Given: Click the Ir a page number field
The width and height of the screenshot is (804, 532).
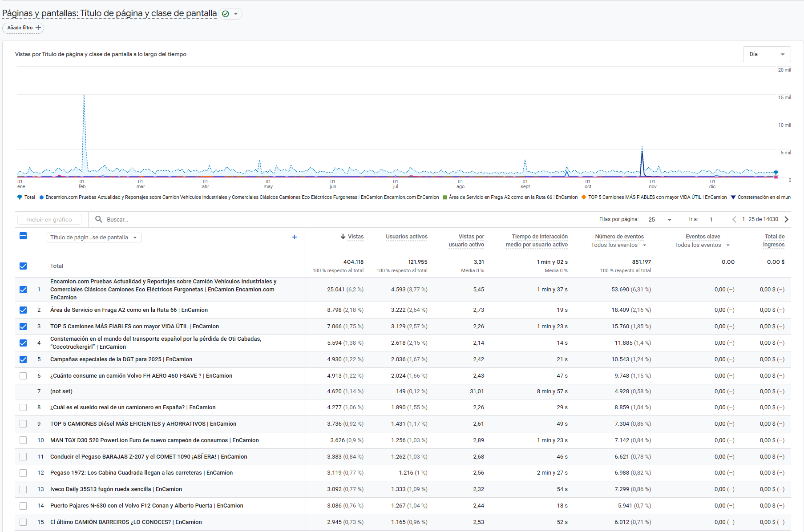Looking at the screenshot, I should (x=711, y=219).
